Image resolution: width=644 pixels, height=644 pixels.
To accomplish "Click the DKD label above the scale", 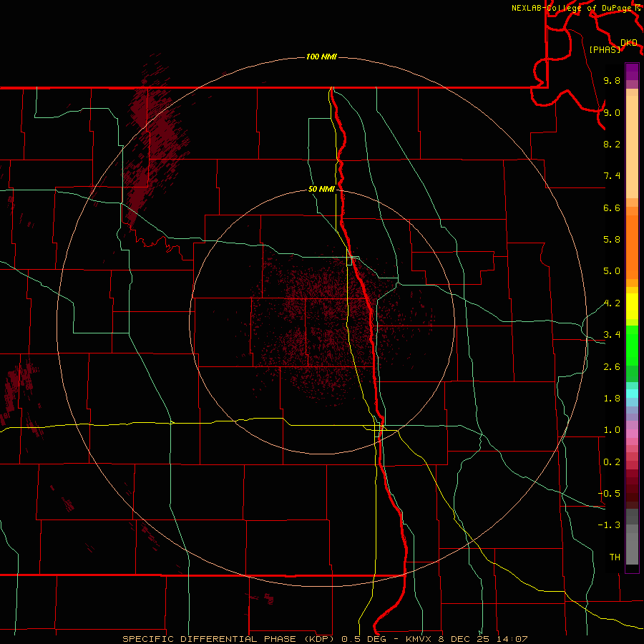I will pos(629,43).
